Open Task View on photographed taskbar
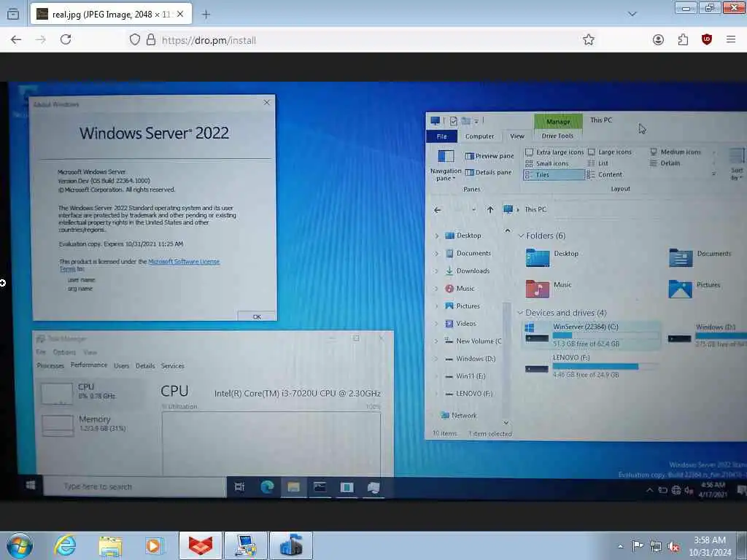The width and height of the screenshot is (747, 560). tap(239, 486)
